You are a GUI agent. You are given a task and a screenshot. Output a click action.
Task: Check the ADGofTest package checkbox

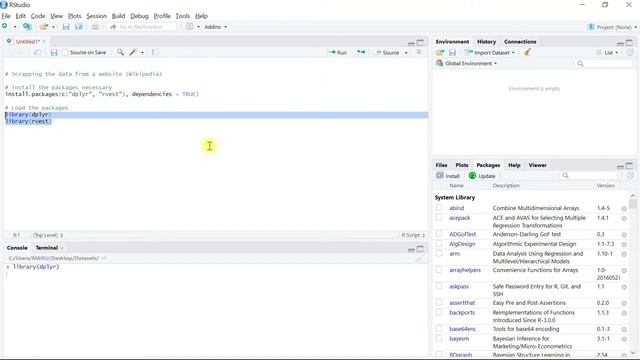[x=439, y=234]
